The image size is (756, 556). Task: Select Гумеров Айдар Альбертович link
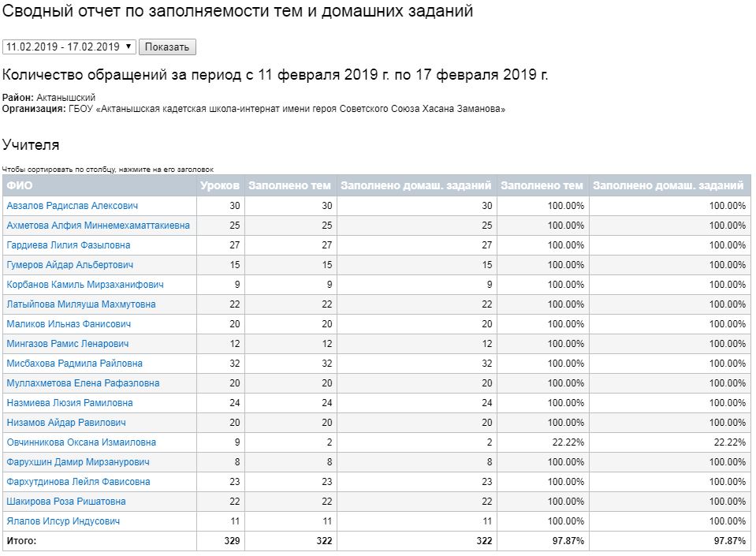pos(69,265)
